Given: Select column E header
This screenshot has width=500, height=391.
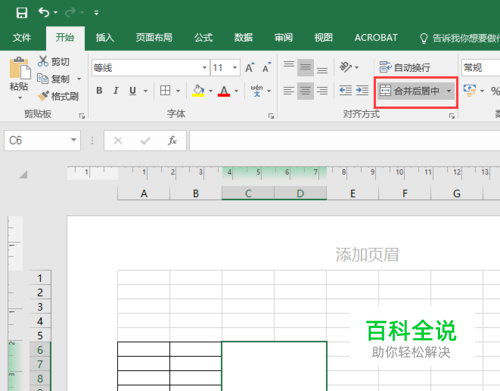Looking at the screenshot, I should click(353, 193).
